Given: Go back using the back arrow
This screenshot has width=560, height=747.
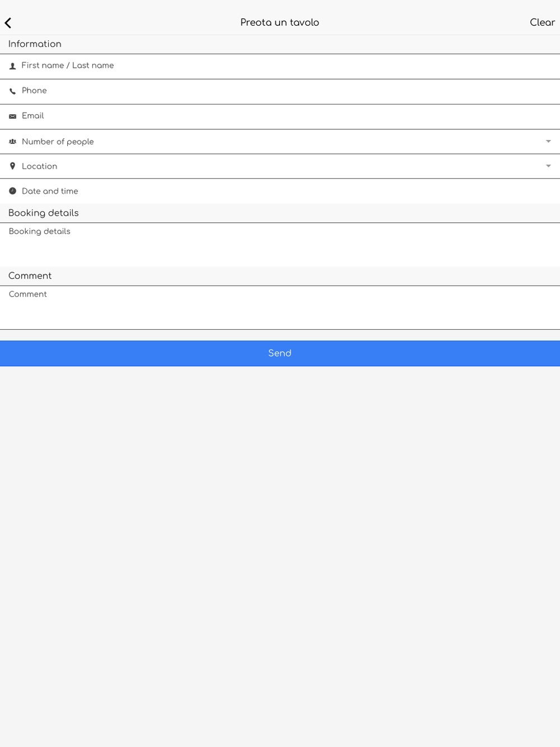Looking at the screenshot, I should [x=8, y=23].
